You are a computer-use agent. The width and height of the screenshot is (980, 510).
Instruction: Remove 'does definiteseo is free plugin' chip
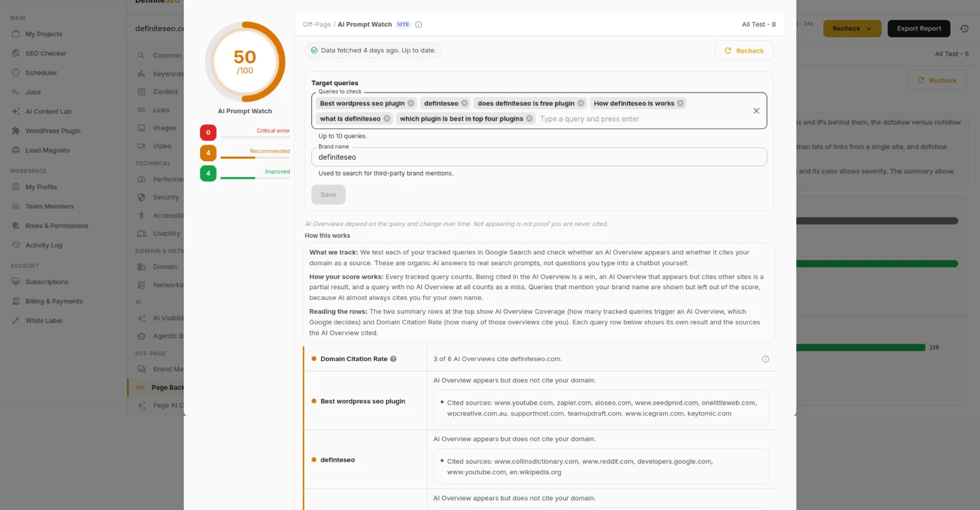581,103
